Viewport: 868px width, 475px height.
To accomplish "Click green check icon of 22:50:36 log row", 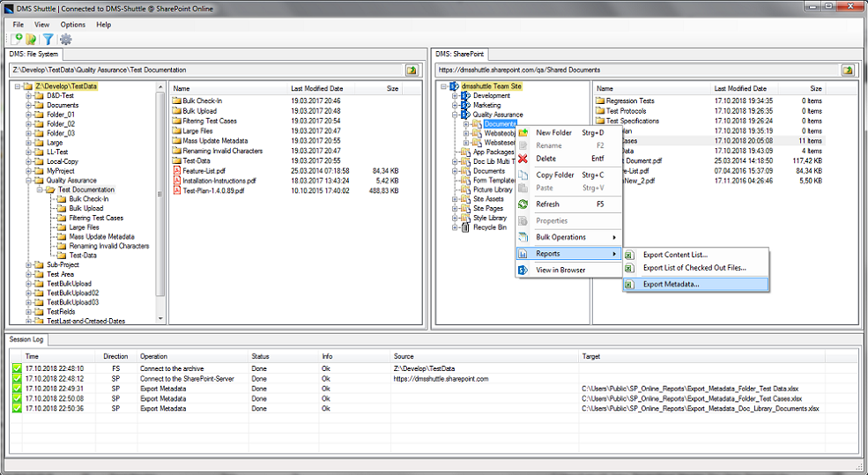I will (17, 408).
